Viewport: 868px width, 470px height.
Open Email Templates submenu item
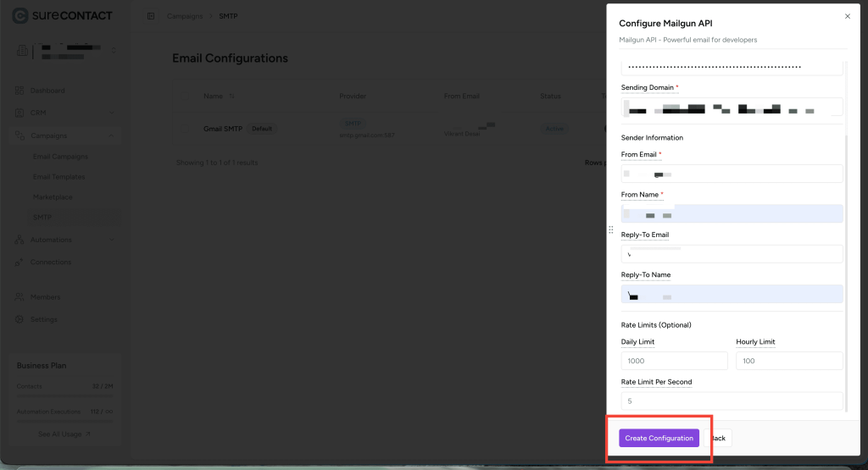tap(58, 177)
